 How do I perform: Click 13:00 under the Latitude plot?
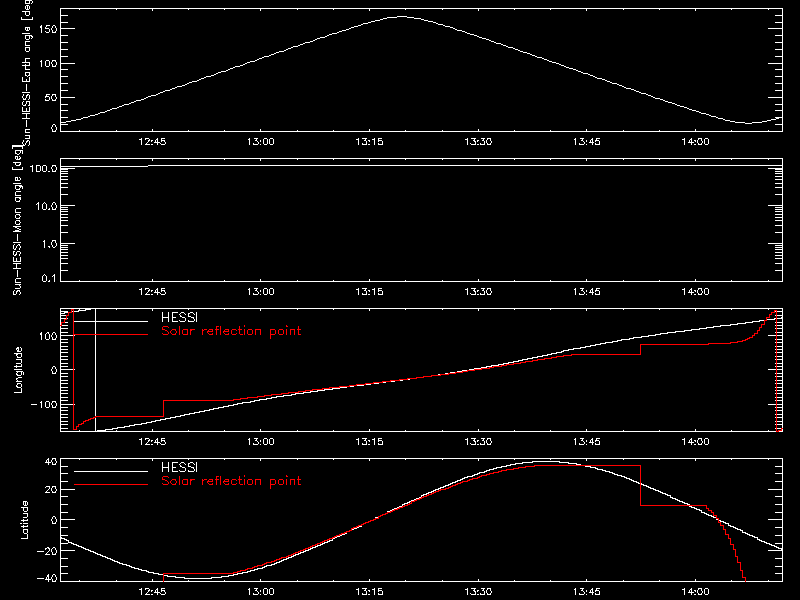pyautogui.click(x=261, y=592)
